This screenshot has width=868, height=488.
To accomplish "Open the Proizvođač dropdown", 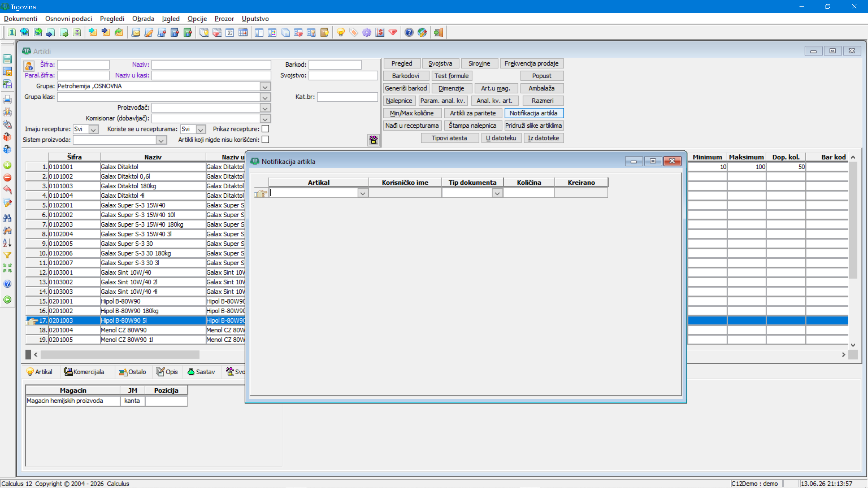I will [265, 108].
